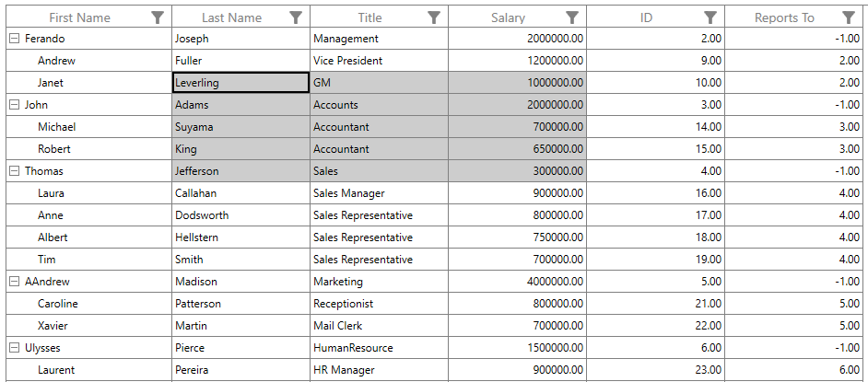The width and height of the screenshot is (868, 382).
Task: Click the 1500000.00 salary cell
Action: pos(518,348)
